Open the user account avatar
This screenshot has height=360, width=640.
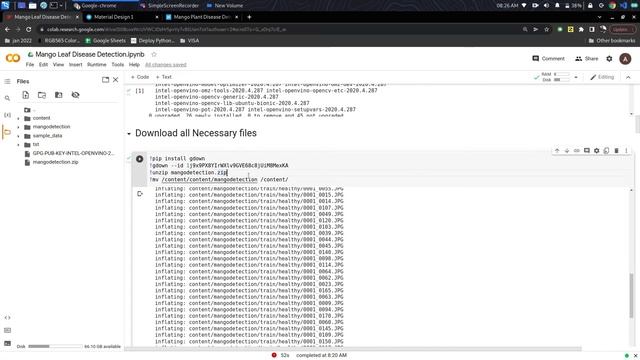(625, 59)
